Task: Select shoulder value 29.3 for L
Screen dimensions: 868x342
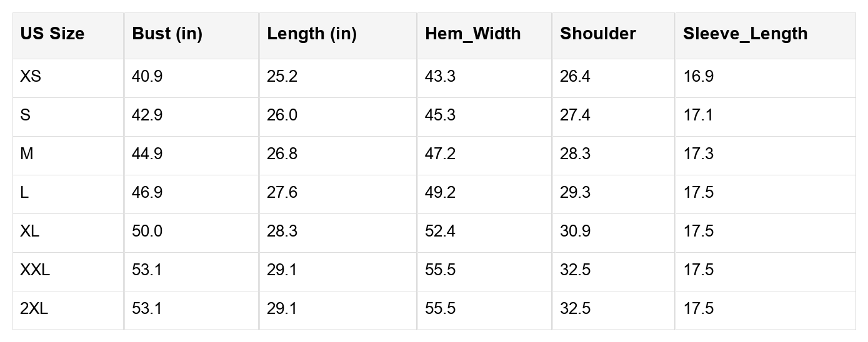Action: pos(576,193)
